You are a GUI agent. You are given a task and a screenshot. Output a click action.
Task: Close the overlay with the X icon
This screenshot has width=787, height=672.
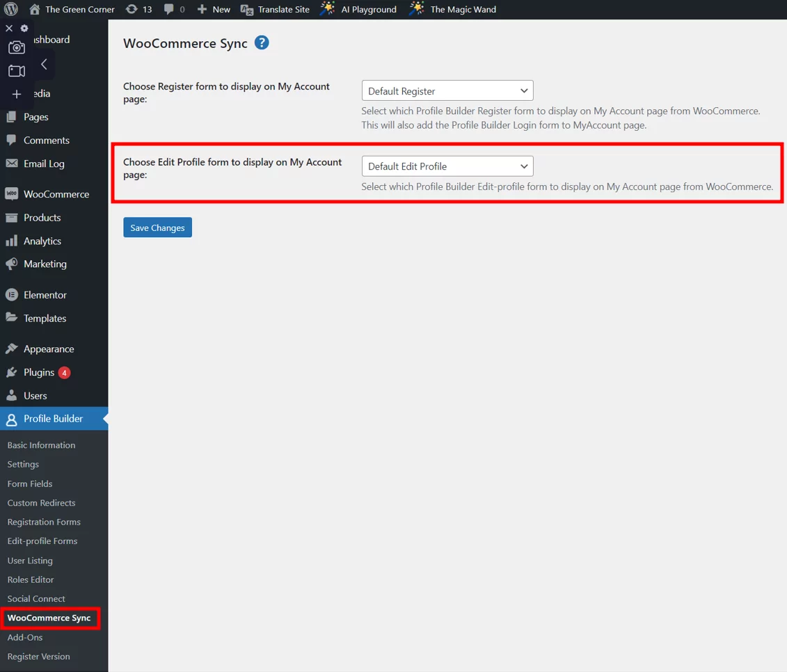click(x=9, y=28)
